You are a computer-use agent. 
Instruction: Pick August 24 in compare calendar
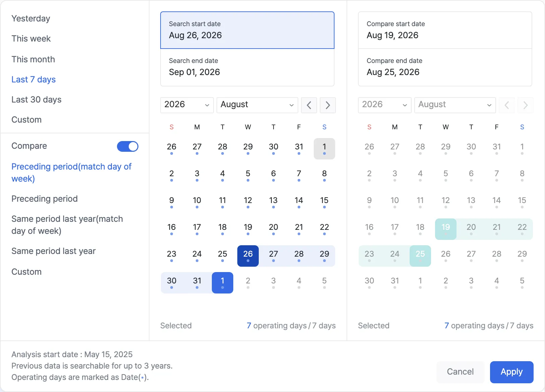[395, 256]
